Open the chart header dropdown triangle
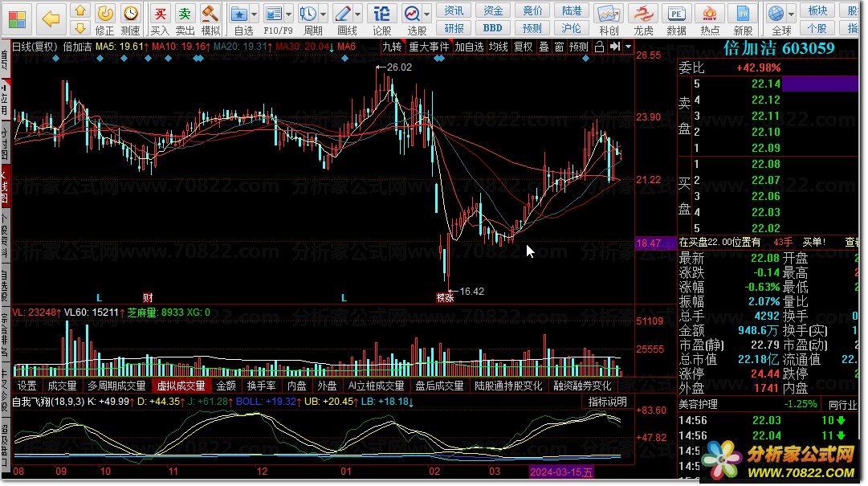 (628, 47)
